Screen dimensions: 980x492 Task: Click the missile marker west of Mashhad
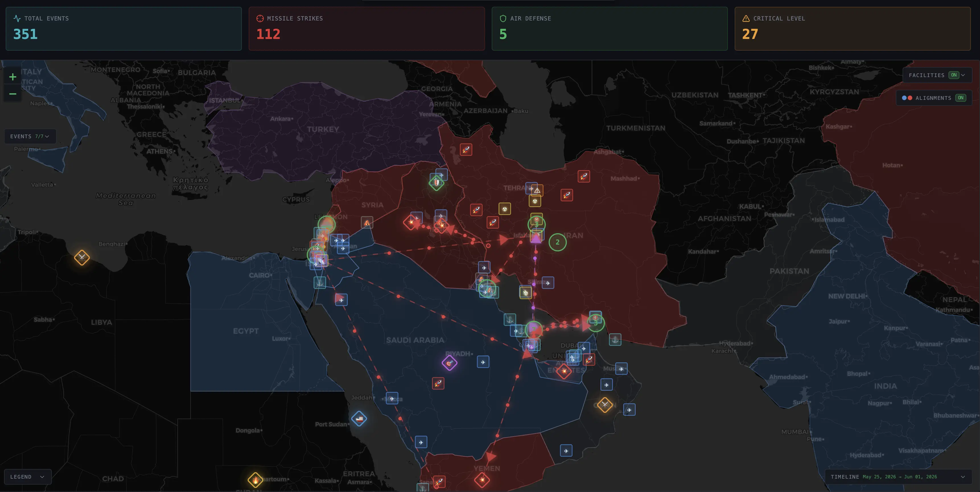(x=584, y=176)
